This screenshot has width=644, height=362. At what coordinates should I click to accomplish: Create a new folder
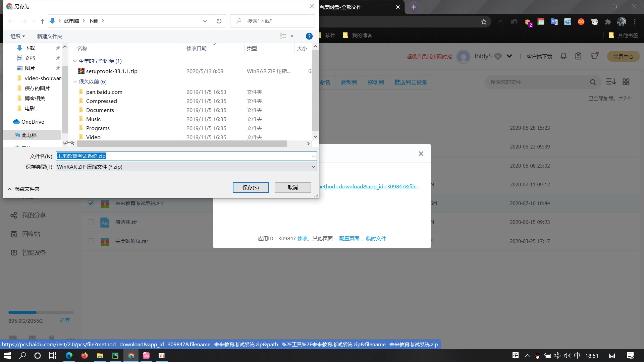(50, 36)
